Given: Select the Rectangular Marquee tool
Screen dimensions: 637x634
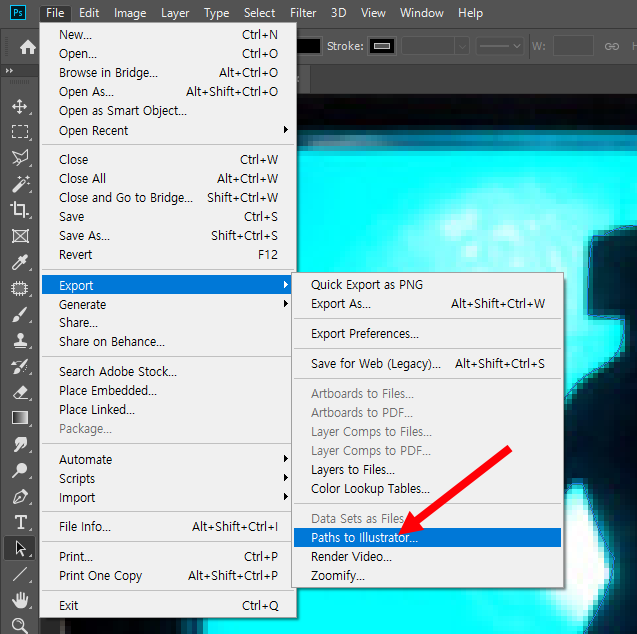Looking at the screenshot, I should 20,132.
